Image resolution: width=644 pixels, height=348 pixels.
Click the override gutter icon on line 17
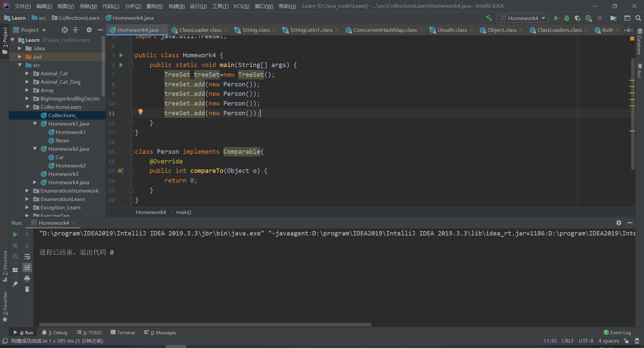(x=121, y=171)
